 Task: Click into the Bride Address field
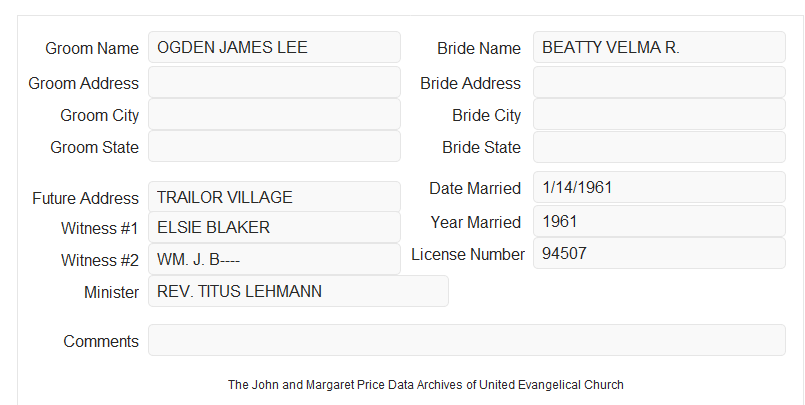[x=659, y=82]
